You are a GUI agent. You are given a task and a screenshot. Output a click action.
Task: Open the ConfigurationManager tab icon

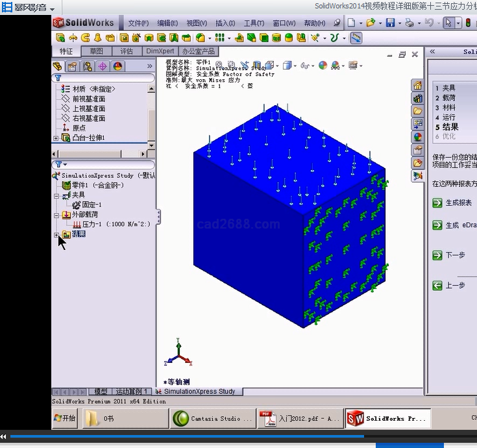88,66
